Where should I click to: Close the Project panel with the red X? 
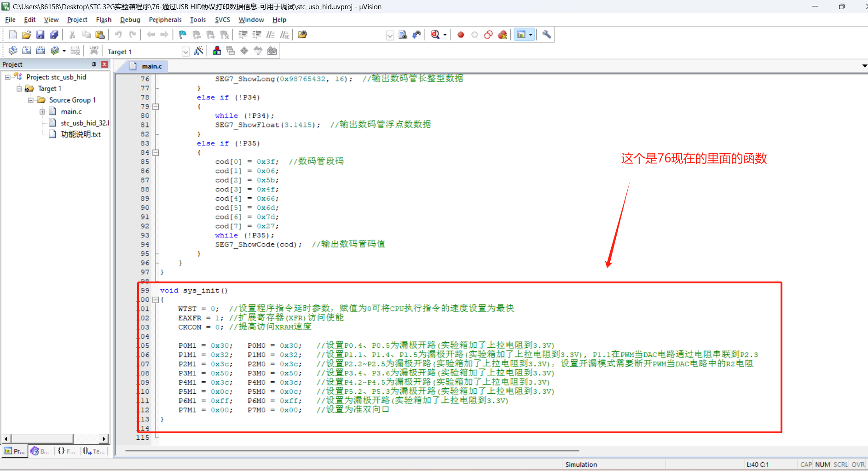click(x=105, y=64)
